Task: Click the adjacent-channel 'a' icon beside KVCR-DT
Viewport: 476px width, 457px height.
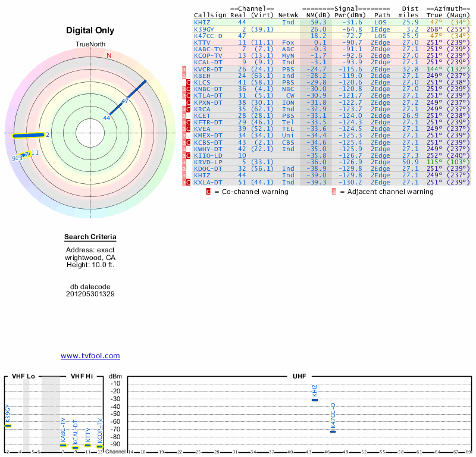Action: pos(184,69)
